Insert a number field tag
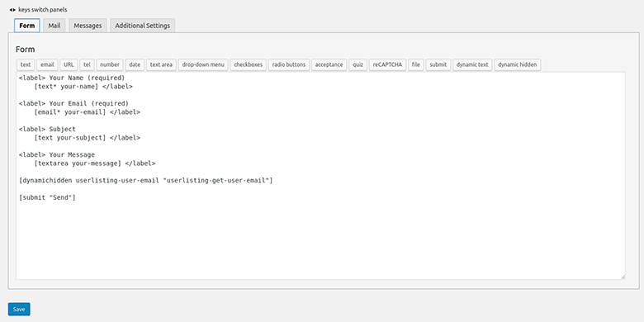This screenshot has height=322, width=644. coord(110,64)
